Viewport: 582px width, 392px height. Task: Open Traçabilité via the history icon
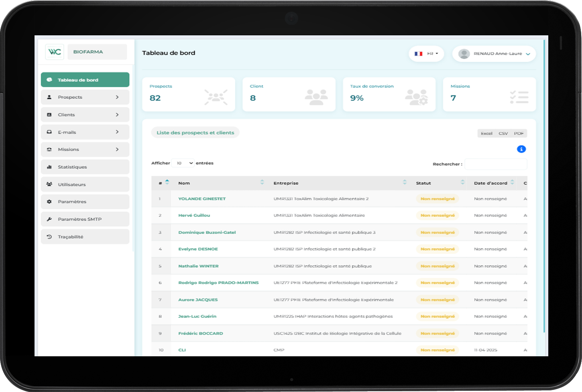49,236
